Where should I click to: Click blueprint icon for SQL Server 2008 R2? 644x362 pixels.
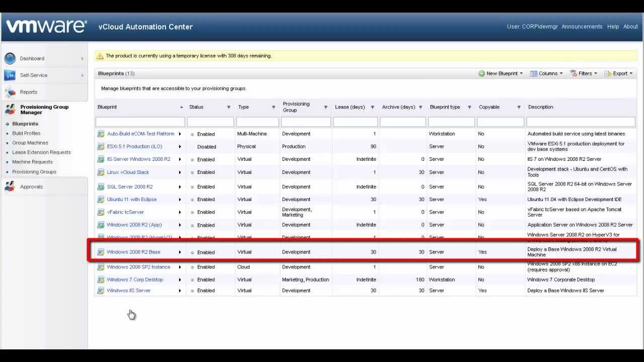(101, 187)
